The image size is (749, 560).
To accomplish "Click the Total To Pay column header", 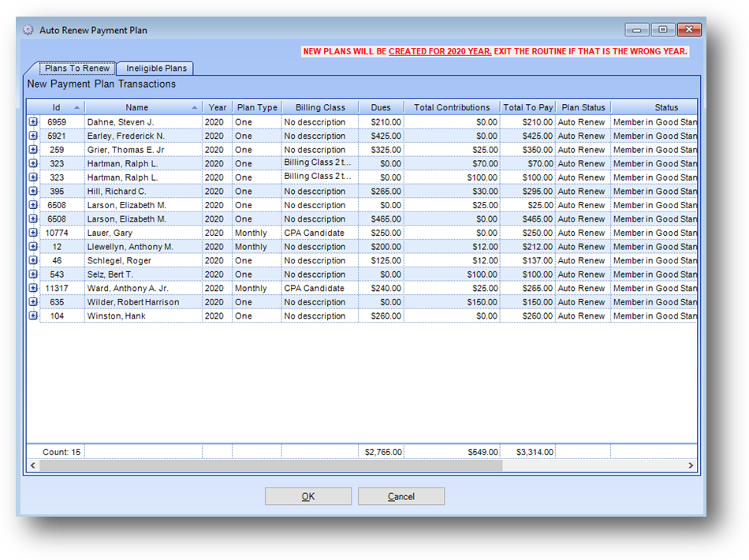I will point(527,107).
